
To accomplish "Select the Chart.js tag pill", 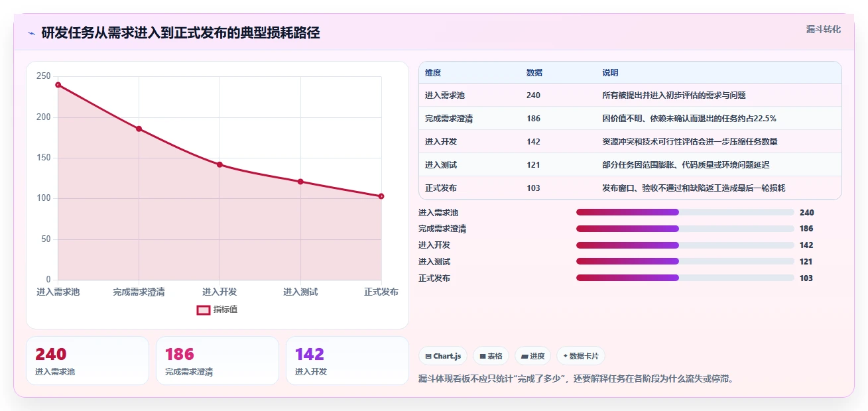I will 443,356.
